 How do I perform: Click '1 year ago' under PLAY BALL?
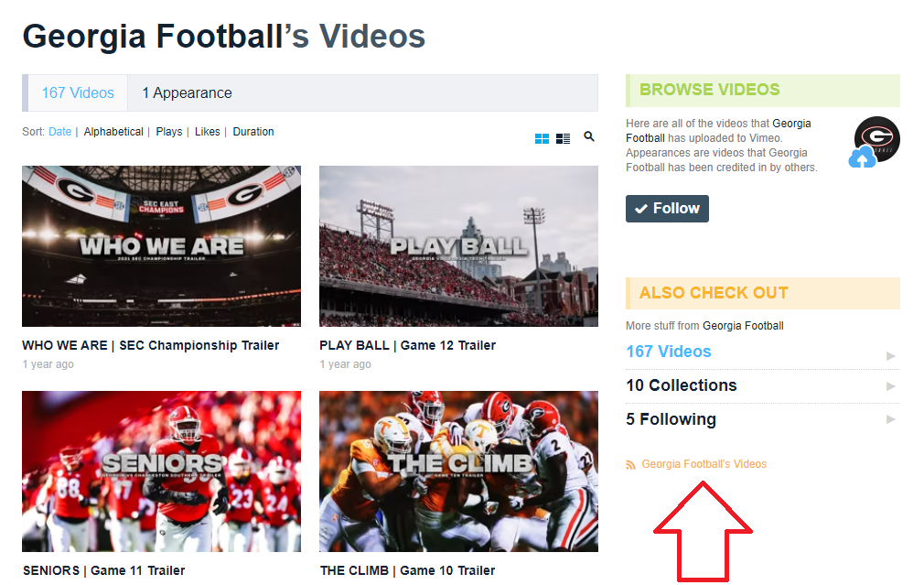pyautogui.click(x=345, y=364)
